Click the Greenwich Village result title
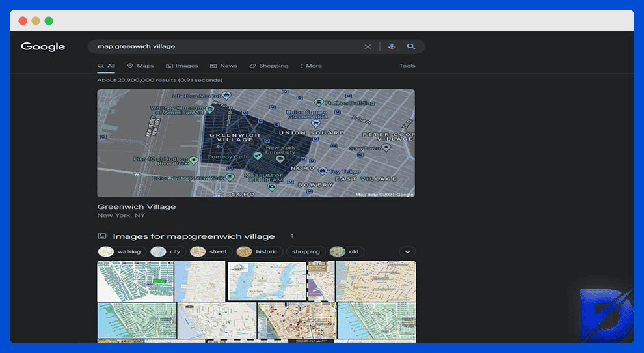 [x=137, y=206]
